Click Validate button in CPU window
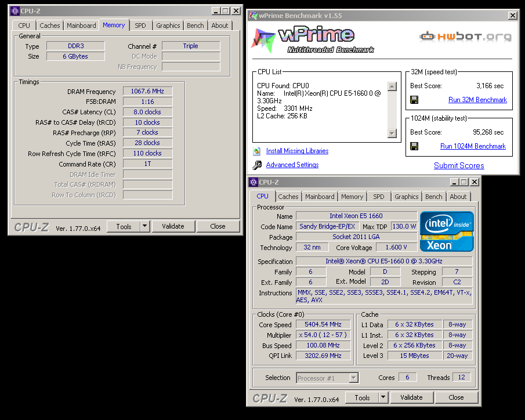525x420 pixels. click(411, 397)
